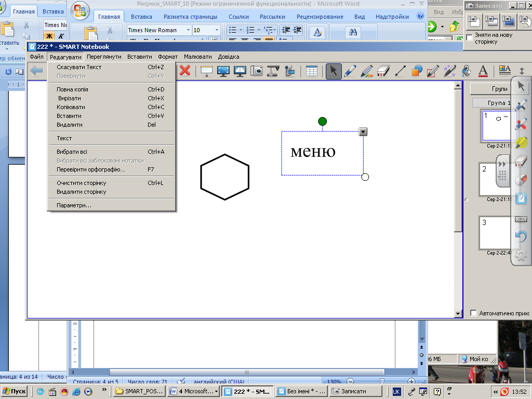Open Word bullets list dropdown arrow

(241, 30)
